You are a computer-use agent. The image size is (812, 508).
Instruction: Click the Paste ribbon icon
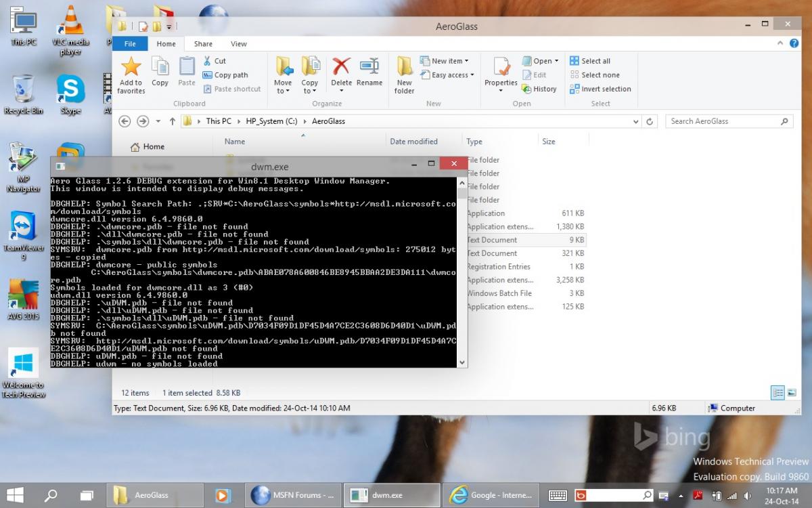coord(187,72)
